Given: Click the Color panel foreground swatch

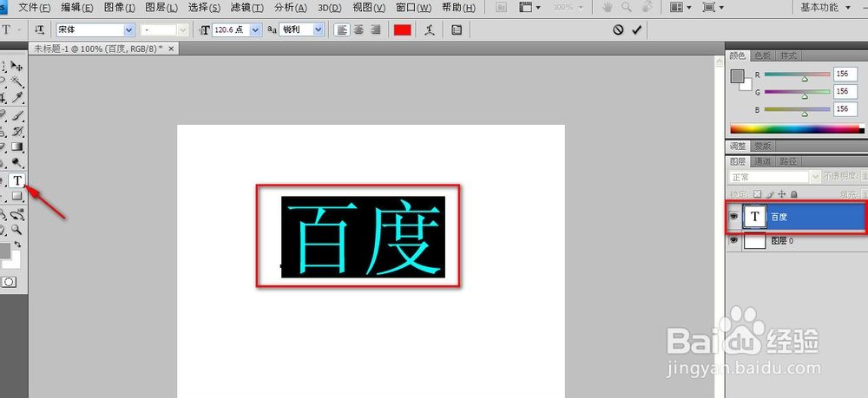Looking at the screenshot, I should coord(737,76).
